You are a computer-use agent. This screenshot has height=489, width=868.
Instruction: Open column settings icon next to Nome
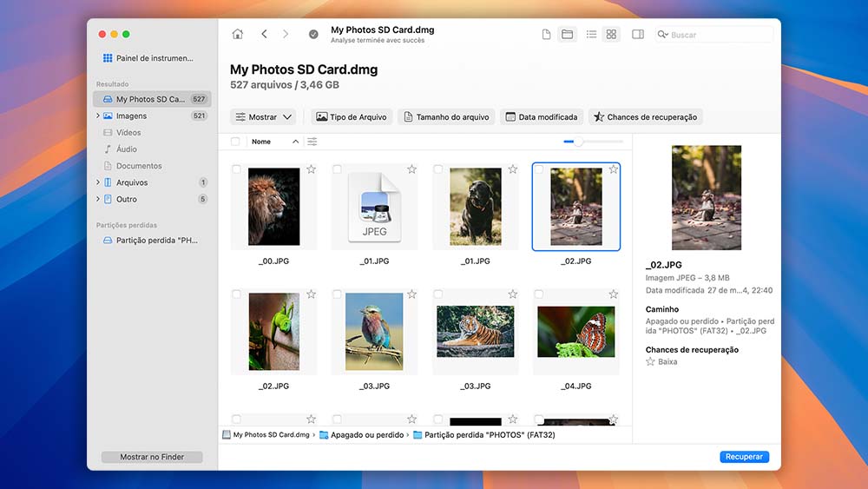[312, 142]
